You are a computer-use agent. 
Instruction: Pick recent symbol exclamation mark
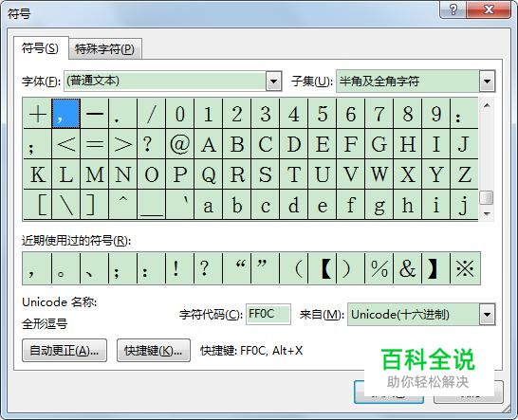(179, 268)
